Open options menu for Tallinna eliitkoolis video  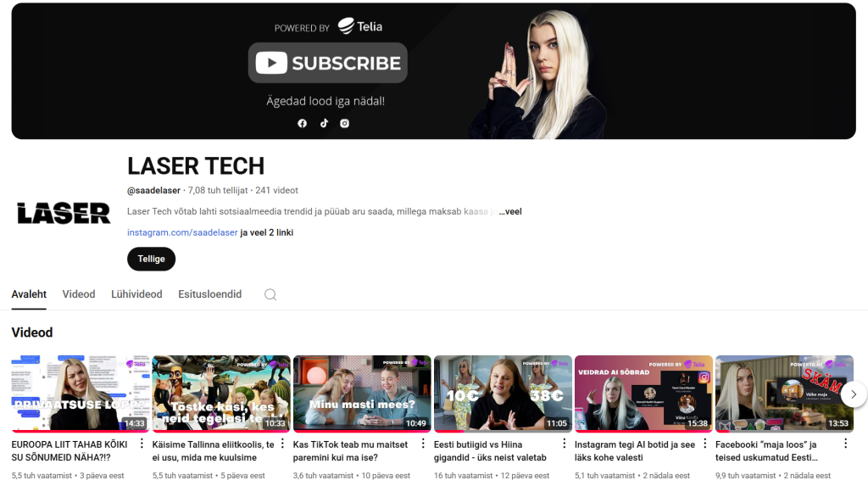click(282, 444)
